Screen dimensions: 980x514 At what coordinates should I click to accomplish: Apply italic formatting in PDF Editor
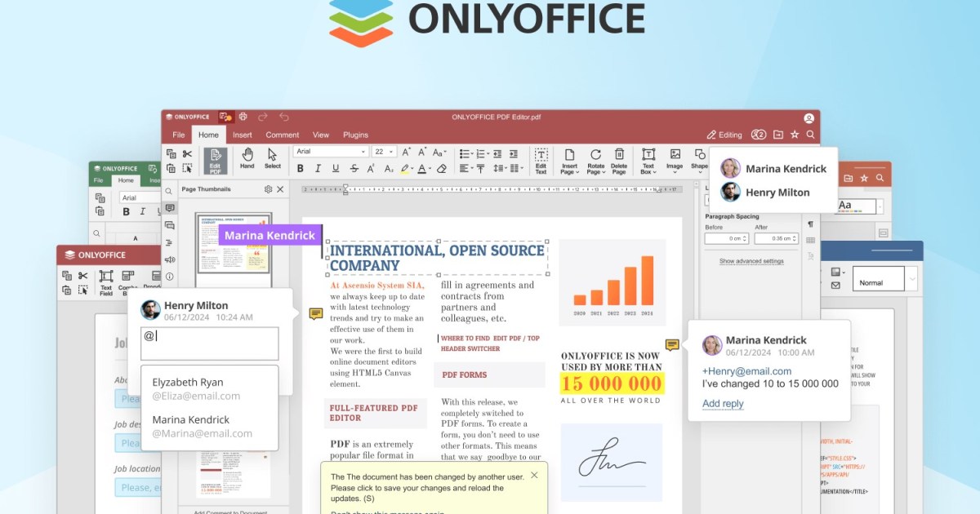[318, 169]
